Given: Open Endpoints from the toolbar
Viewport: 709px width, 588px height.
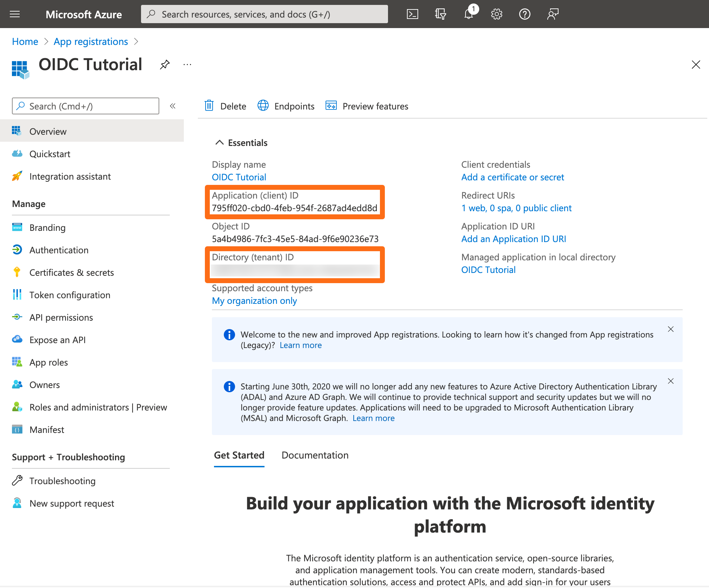Looking at the screenshot, I should pos(286,106).
